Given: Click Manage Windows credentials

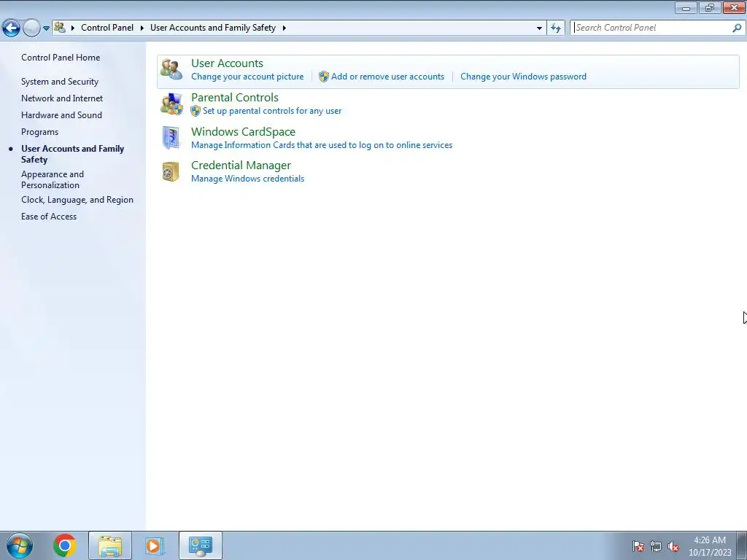Looking at the screenshot, I should click(247, 179).
